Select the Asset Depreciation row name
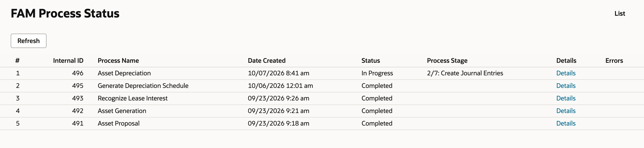This screenshot has width=644, height=148. [124, 73]
